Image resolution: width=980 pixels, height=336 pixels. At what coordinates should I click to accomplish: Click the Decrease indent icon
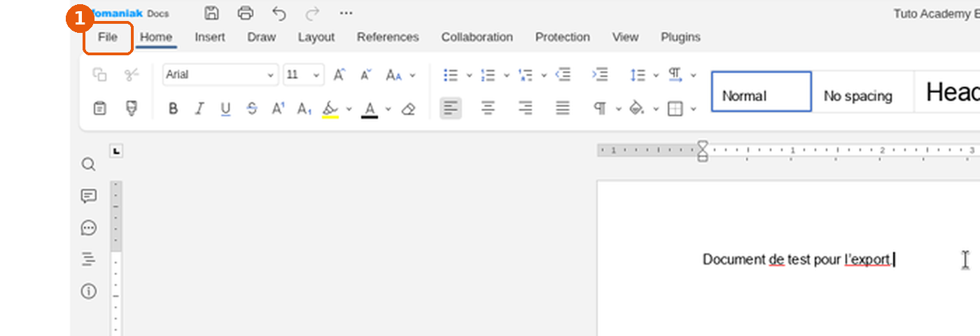click(563, 75)
